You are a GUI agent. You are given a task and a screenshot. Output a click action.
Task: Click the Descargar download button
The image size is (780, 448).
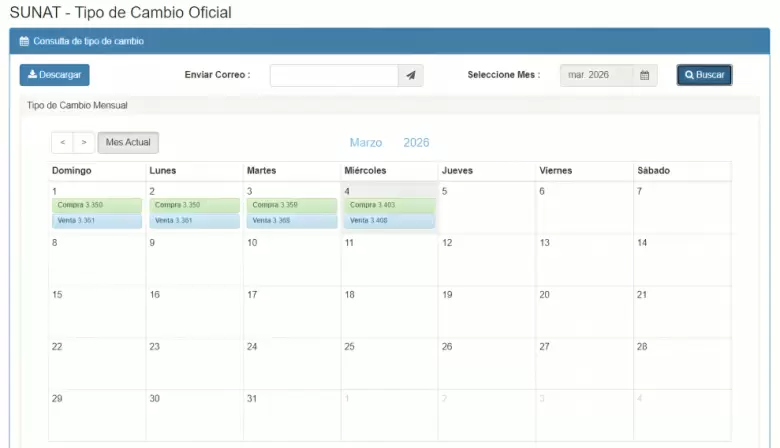tap(54, 75)
